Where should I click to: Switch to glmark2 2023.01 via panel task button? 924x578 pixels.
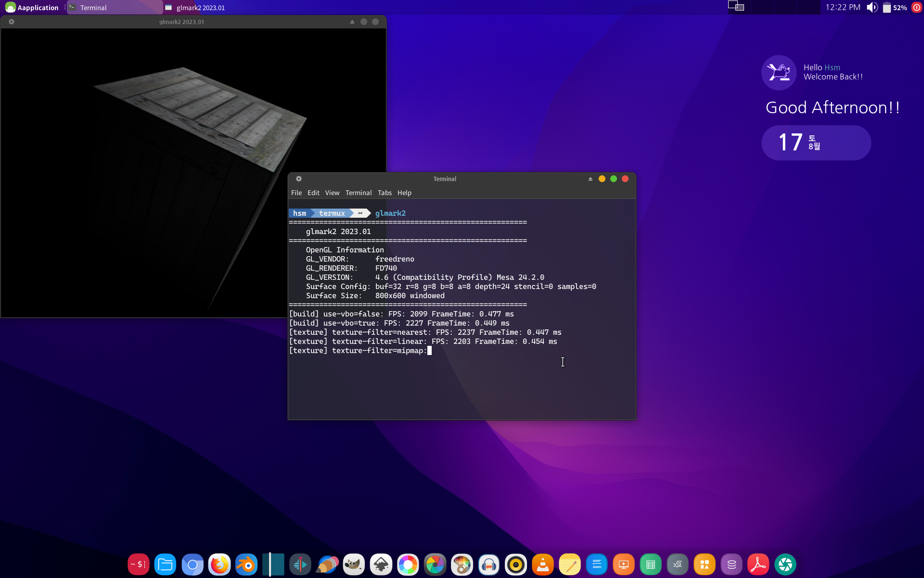point(210,8)
